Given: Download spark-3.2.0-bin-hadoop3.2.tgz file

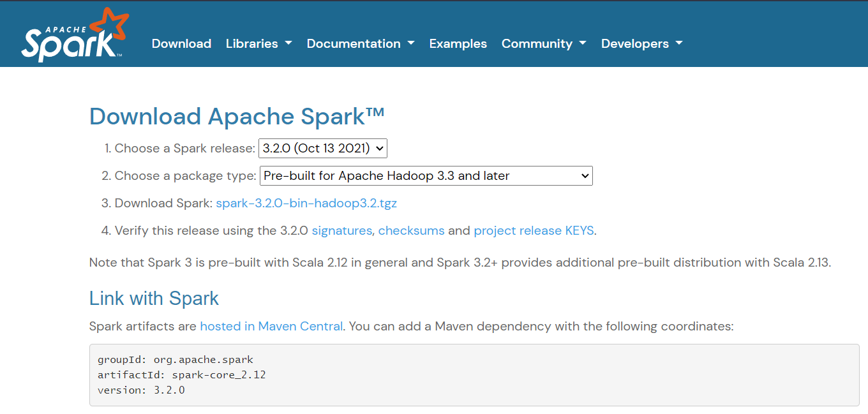Looking at the screenshot, I should pos(306,203).
